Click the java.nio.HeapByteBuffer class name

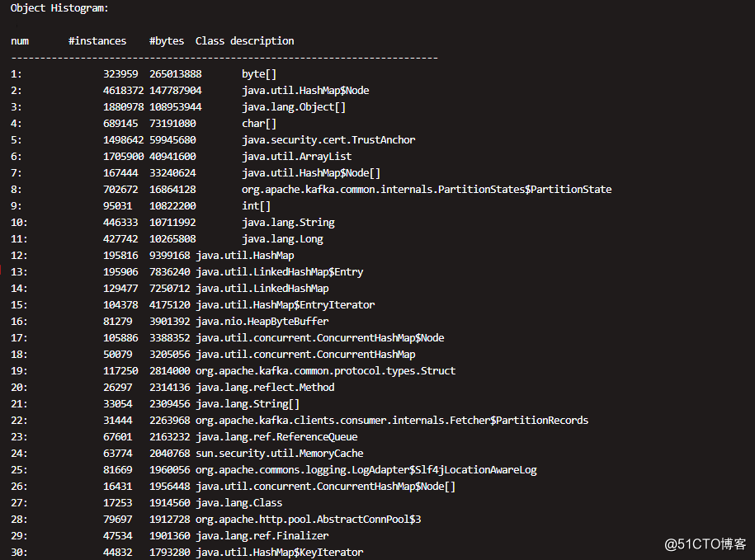coord(262,322)
